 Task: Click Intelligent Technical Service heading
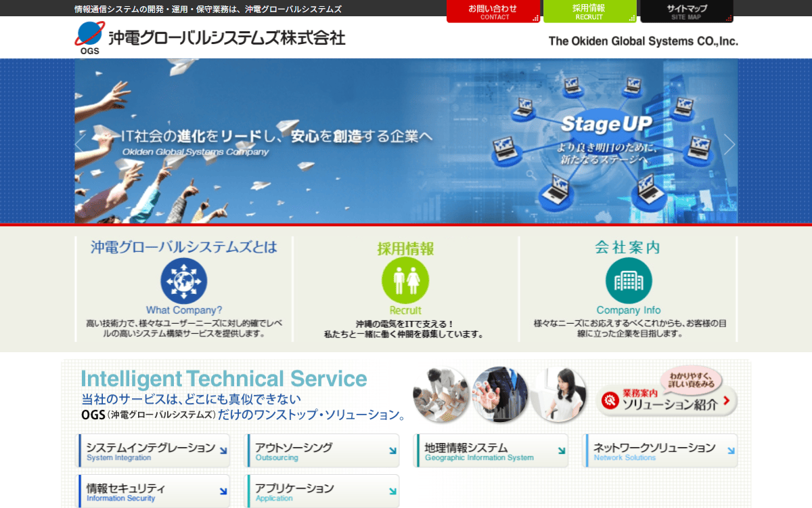[224, 379]
